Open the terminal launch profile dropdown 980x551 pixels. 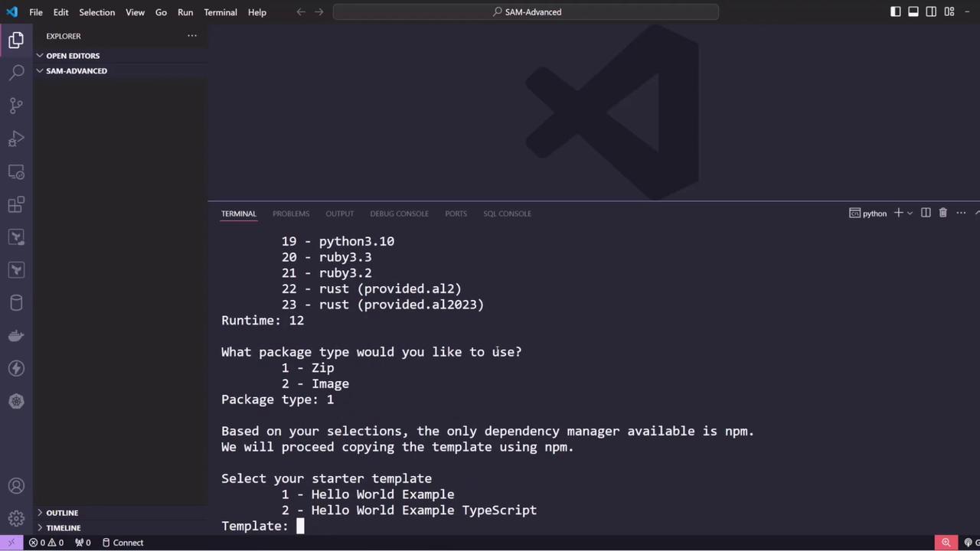point(910,213)
